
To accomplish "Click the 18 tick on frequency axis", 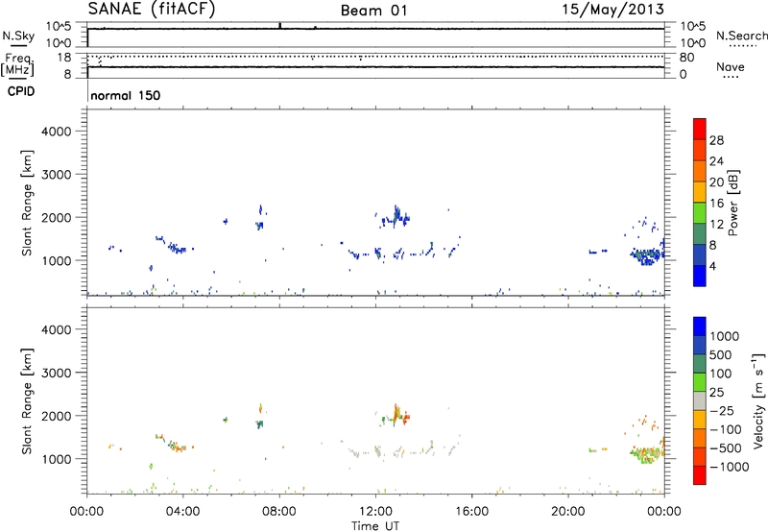I will coord(64,58).
